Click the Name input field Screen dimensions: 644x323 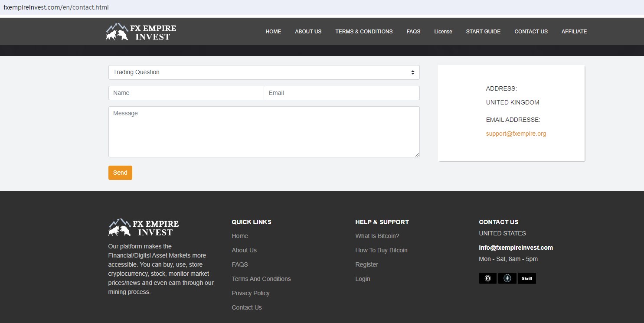(x=186, y=93)
